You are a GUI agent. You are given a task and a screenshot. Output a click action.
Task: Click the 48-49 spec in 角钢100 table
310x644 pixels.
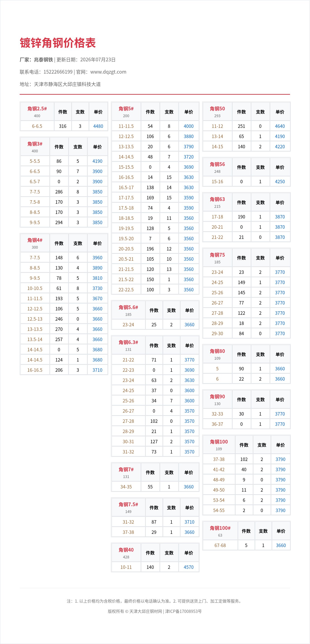[x=219, y=480]
